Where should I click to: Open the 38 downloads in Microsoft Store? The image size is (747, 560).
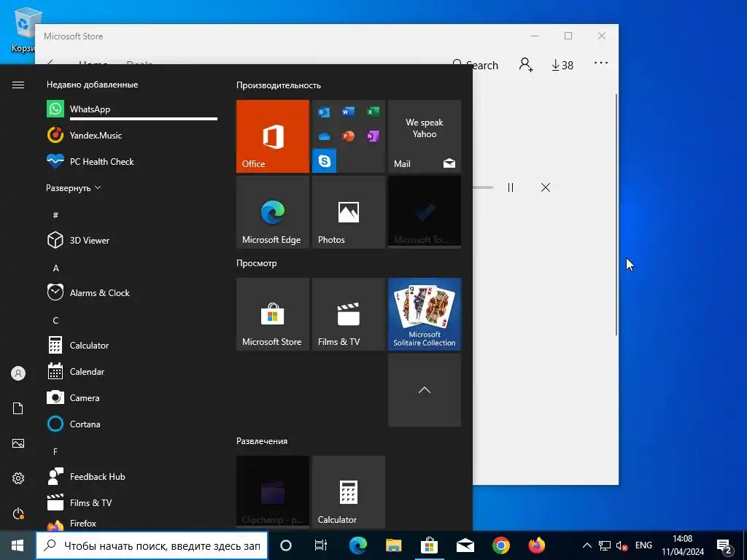pos(562,65)
